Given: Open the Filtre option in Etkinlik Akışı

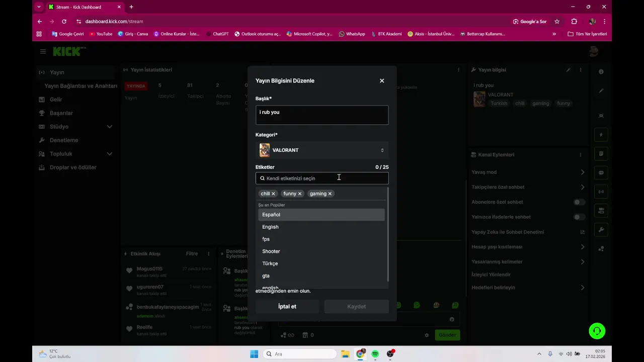Looking at the screenshot, I should click(x=192, y=254).
